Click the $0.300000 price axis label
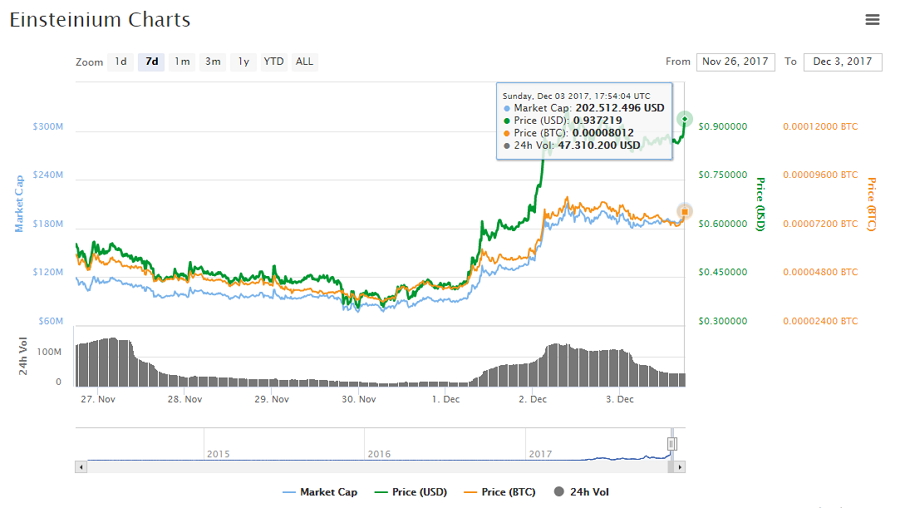900x508 pixels. coord(723,321)
